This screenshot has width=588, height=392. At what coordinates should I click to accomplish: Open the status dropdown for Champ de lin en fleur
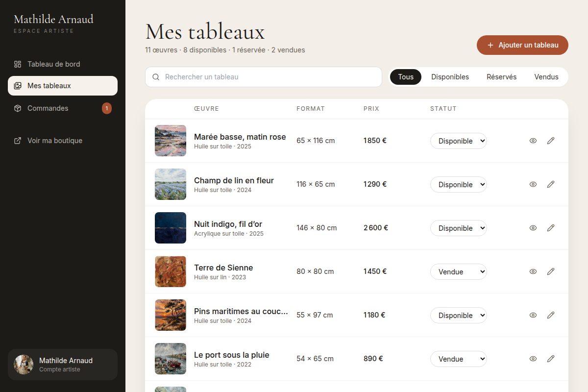pos(459,185)
